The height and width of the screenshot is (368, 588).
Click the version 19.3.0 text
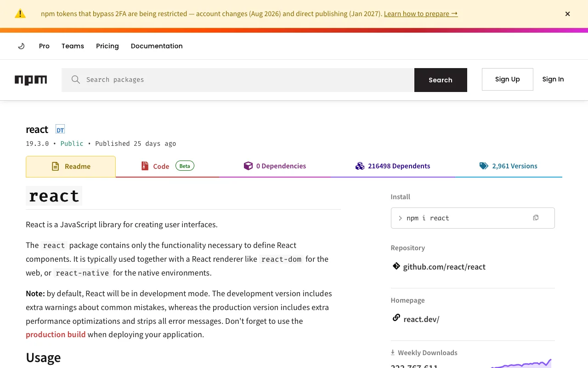tap(37, 144)
